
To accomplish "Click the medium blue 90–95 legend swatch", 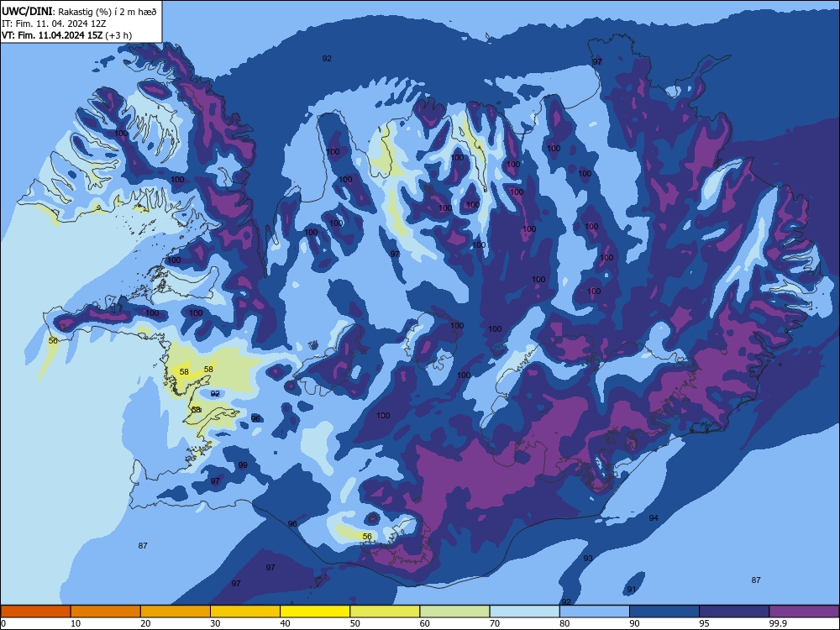I will click(664, 612).
